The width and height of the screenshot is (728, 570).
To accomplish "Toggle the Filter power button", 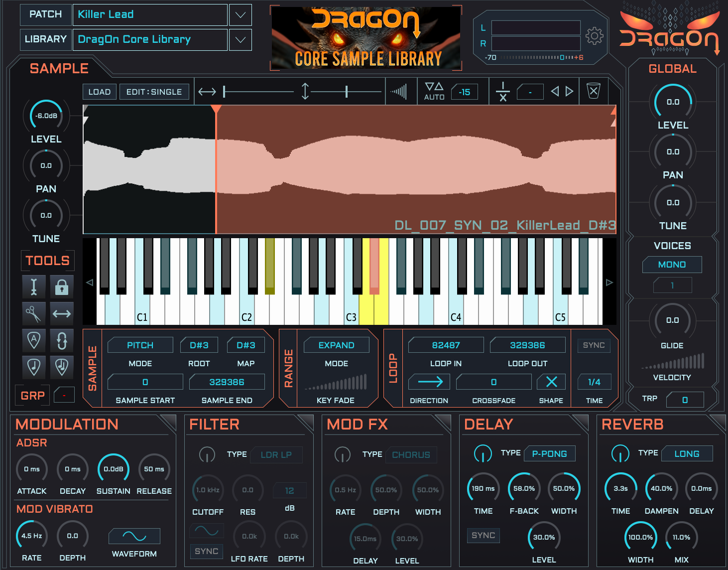I will pos(207,454).
